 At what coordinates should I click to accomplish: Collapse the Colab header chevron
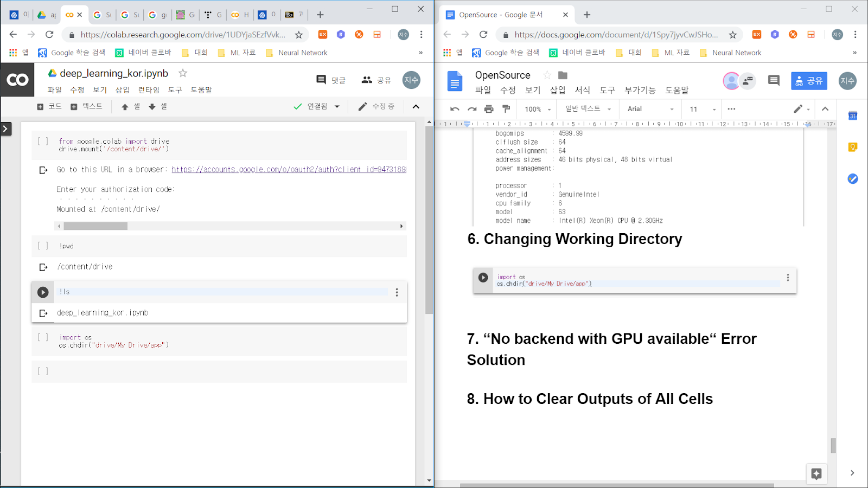416,106
